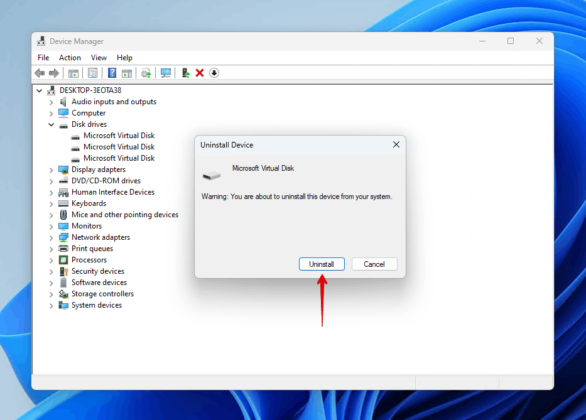Click Scan for hardware changes monitor icon
The height and width of the screenshot is (420, 586).
click(x=166, y=73)
